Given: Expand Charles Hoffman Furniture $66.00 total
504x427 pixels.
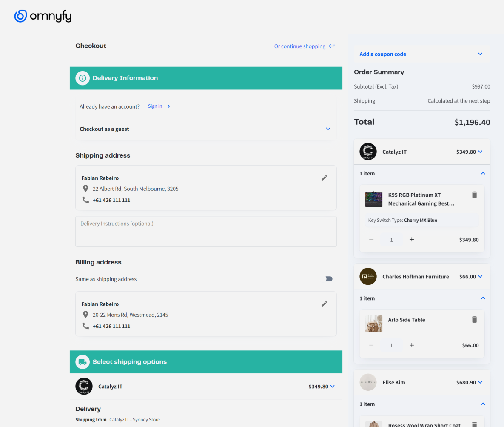Looking at the screenshot, I should (x=480, y=276).
